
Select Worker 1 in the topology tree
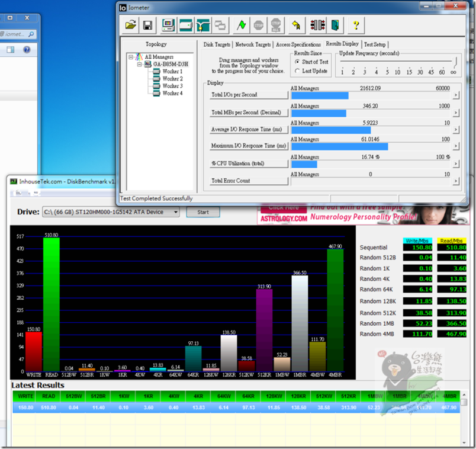click(172, 72)
